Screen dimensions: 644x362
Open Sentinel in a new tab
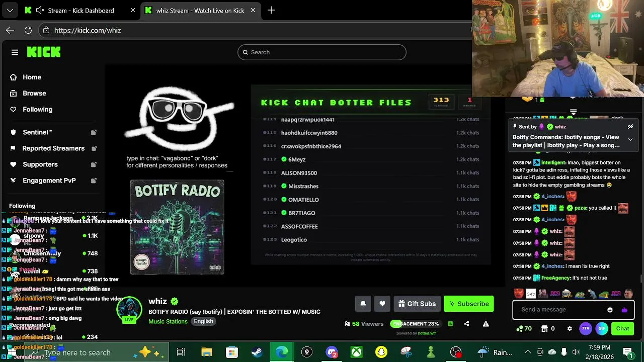(94, 132)
